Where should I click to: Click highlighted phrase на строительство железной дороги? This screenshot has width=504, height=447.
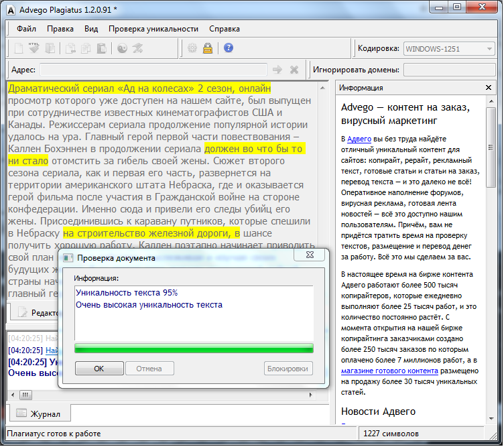[147, 233]
